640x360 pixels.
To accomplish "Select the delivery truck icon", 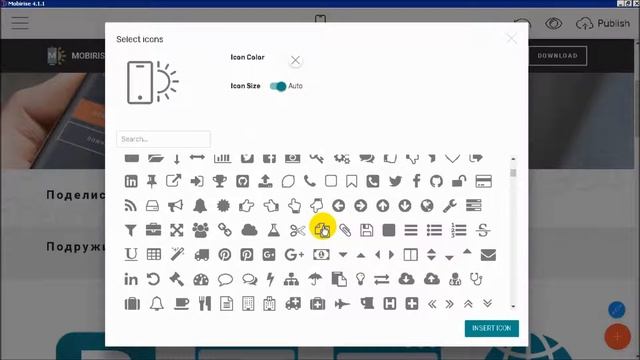I will 202,255.
